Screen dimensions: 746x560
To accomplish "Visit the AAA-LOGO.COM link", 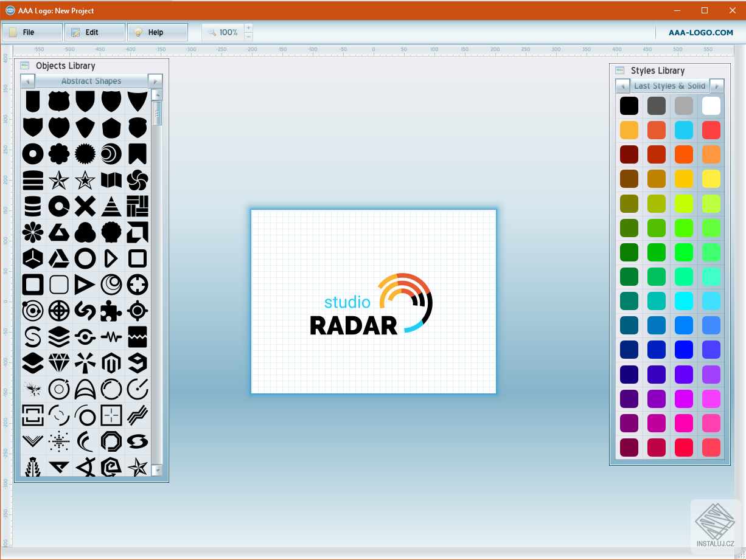I will (701, 33).
